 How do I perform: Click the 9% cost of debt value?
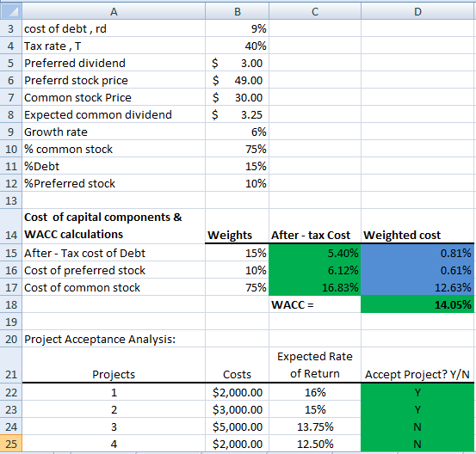point(237,28)
